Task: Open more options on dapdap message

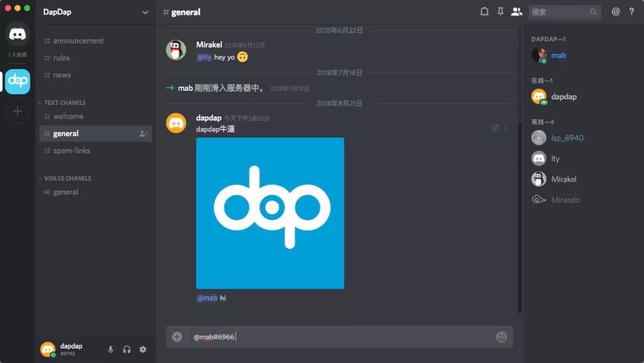Action: 505,128
